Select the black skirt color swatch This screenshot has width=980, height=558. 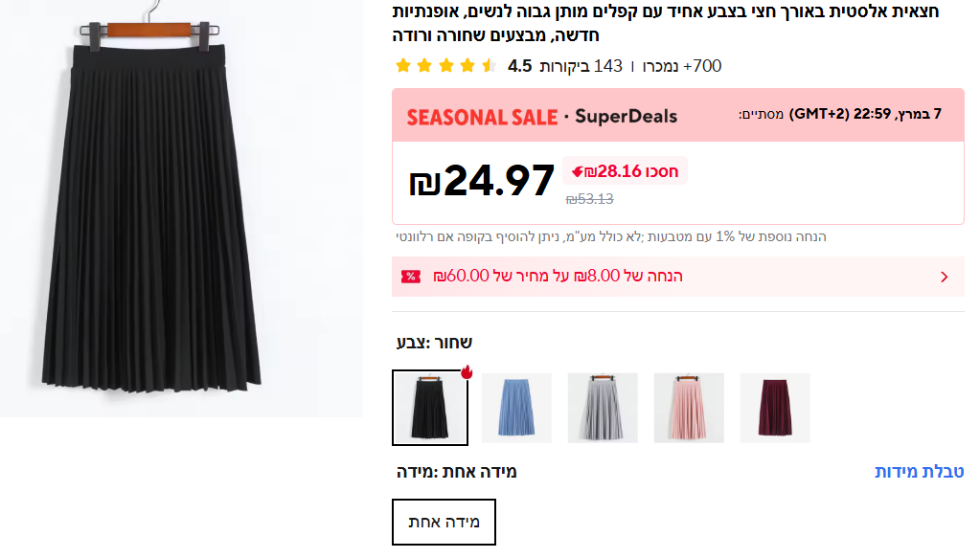[x=429, y=408]
